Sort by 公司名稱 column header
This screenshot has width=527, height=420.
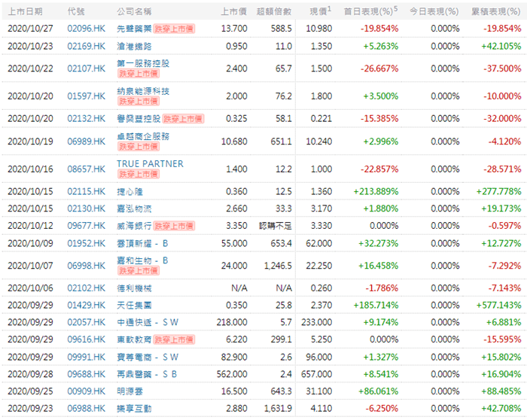[x=134, y=12]
